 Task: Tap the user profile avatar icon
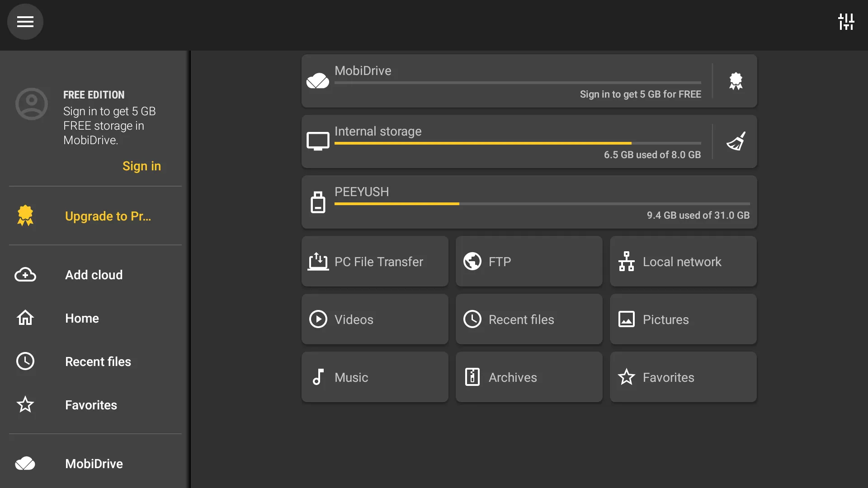tap(32, 104)
